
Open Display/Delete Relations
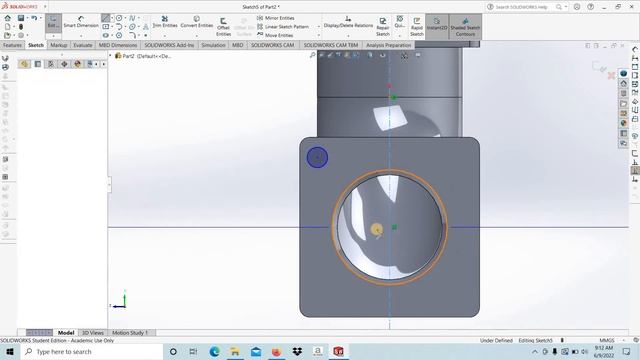click(x=348, y=22)
